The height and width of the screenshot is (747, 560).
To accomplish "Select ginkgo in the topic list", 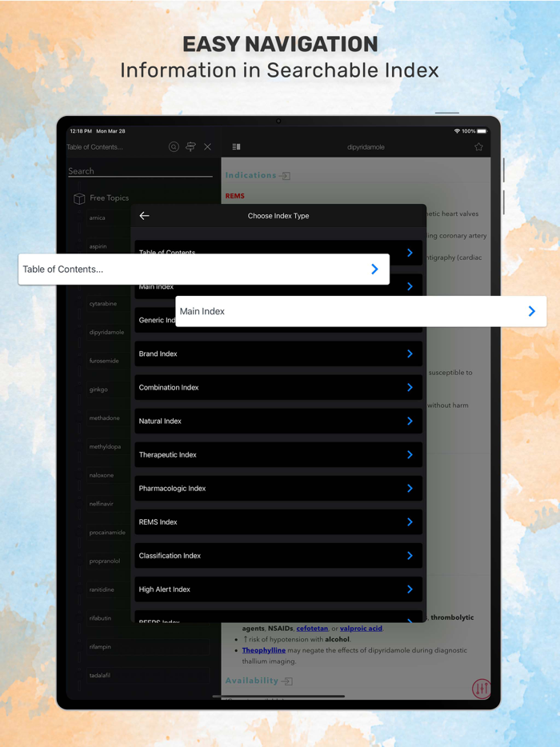I will click(x=98, y=389).
